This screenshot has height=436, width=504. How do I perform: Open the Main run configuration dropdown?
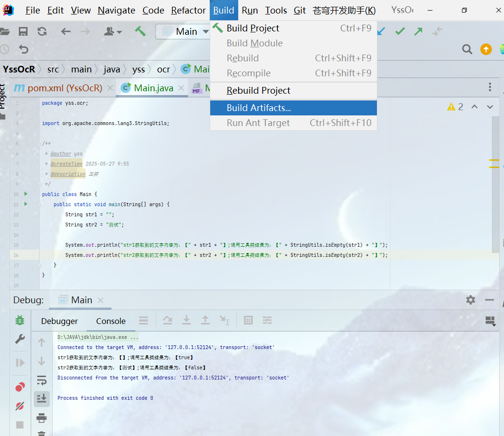(184, 31)
